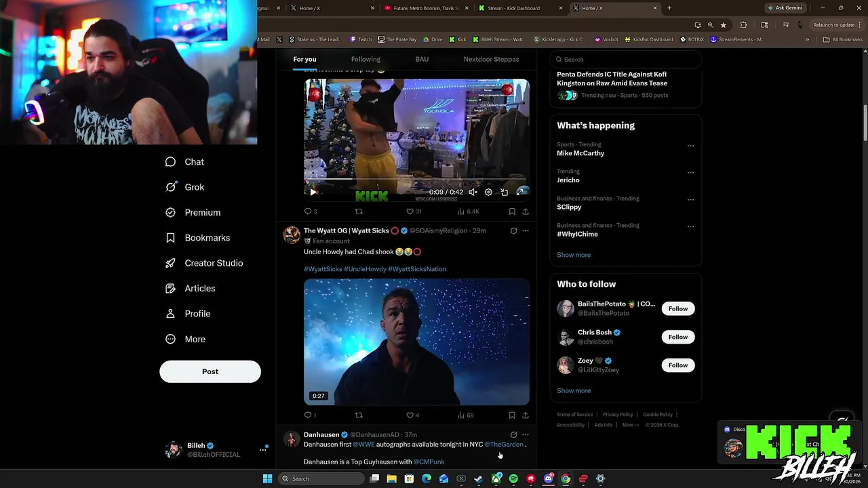This screenshot has width=868, height=488.
Task: View analytics for post with 6.4K views
Action: (x=469, y=211)
